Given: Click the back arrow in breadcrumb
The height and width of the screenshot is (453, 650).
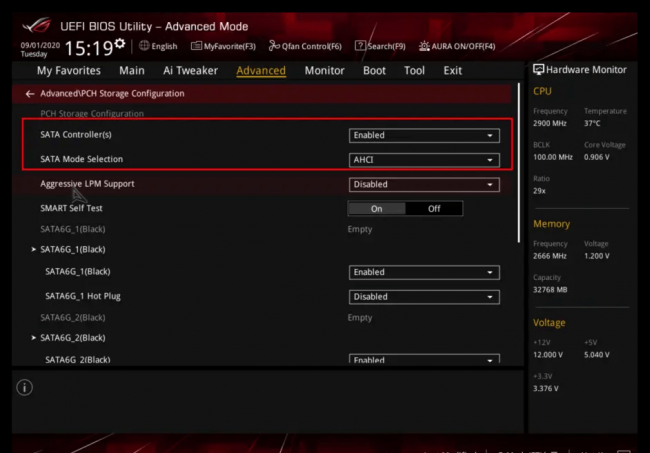Looking at the screenshot, I should pos(29,94).
